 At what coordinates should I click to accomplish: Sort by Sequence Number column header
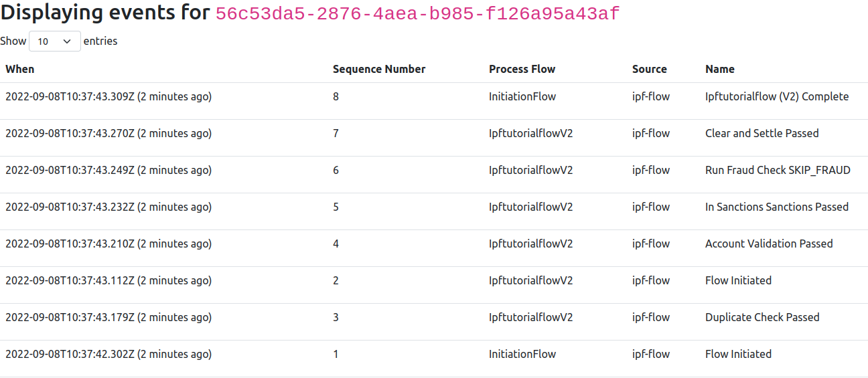coord(378,69)
